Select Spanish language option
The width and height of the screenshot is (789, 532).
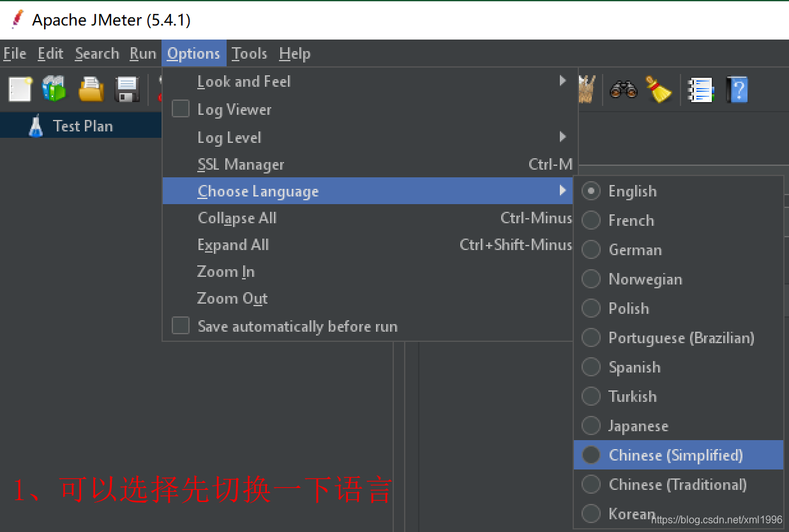[x=679, y=367]
